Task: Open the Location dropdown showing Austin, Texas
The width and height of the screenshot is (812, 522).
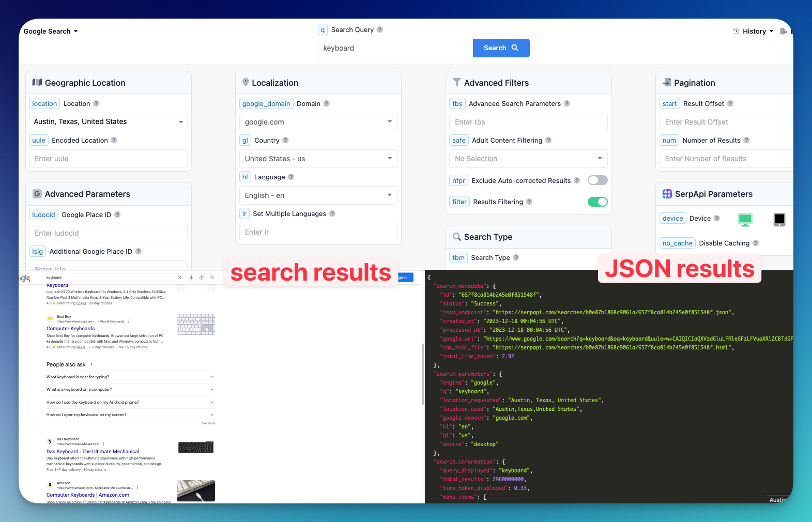Action: (x=108, y=122)
